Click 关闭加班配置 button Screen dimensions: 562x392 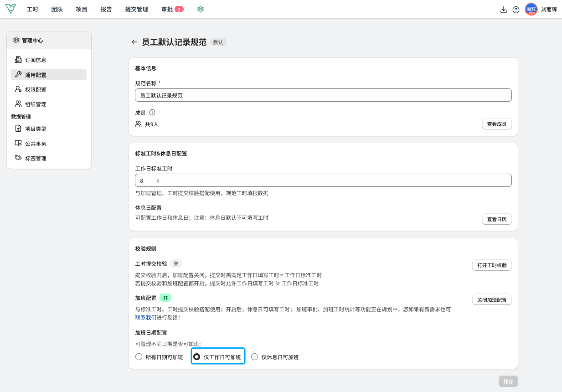click(492, 300)
